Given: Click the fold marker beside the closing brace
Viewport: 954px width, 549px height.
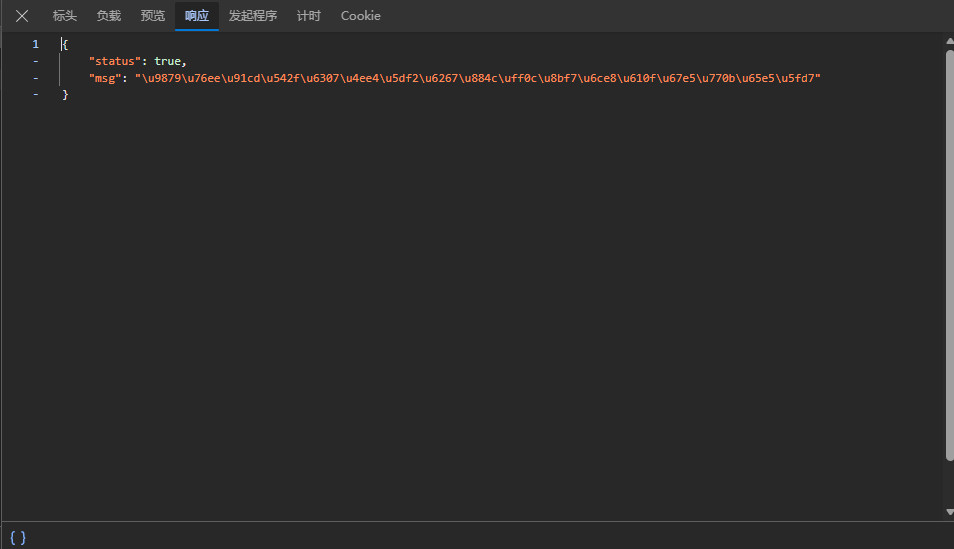Looking at the screenshot, I should pyautogui.click(x=36, y=94).
